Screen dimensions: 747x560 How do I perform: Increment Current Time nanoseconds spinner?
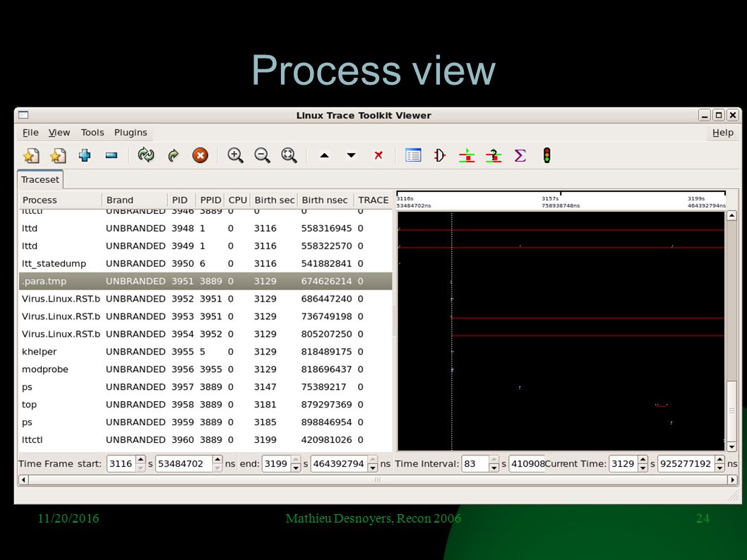(720, 460)
